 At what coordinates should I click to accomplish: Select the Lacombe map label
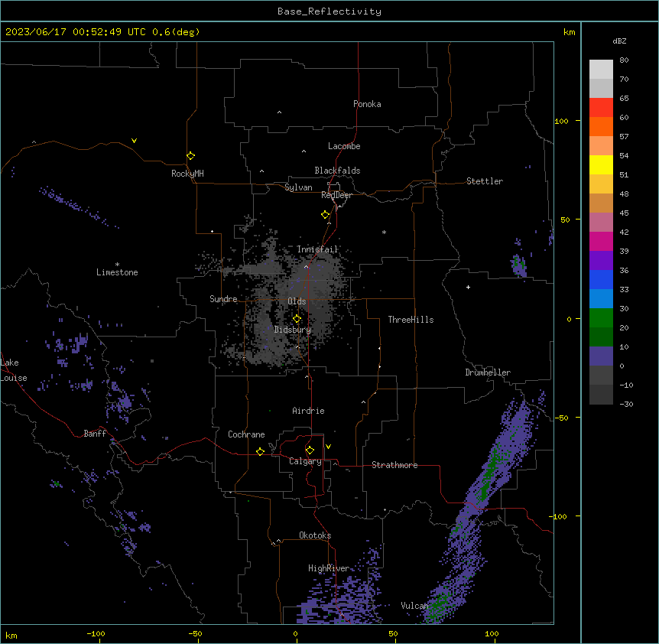pyautogui.click(x=344, y=146)
